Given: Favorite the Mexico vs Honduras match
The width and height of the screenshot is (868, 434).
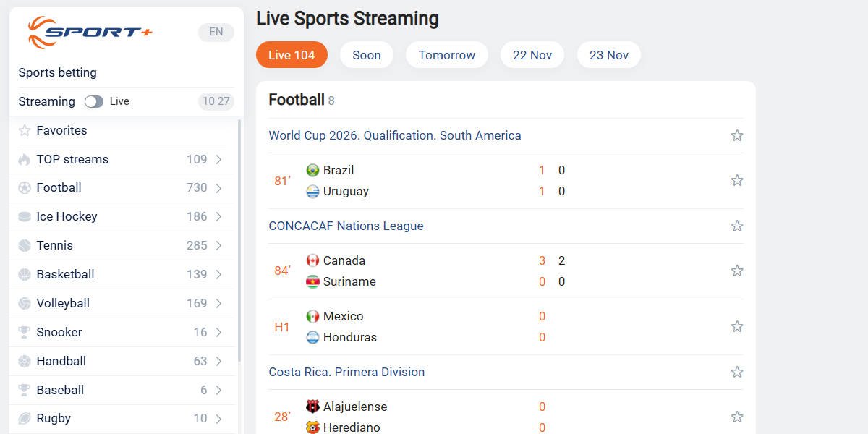Looking at the screenshot, I should point(737,327).
